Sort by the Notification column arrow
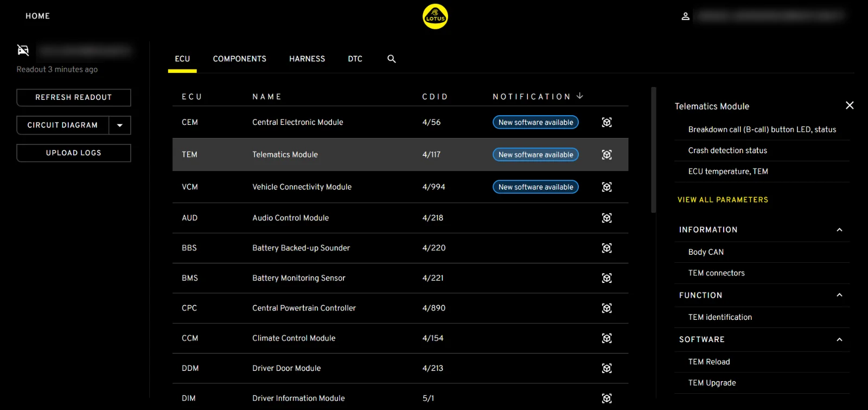 click(x=580, y=96)
